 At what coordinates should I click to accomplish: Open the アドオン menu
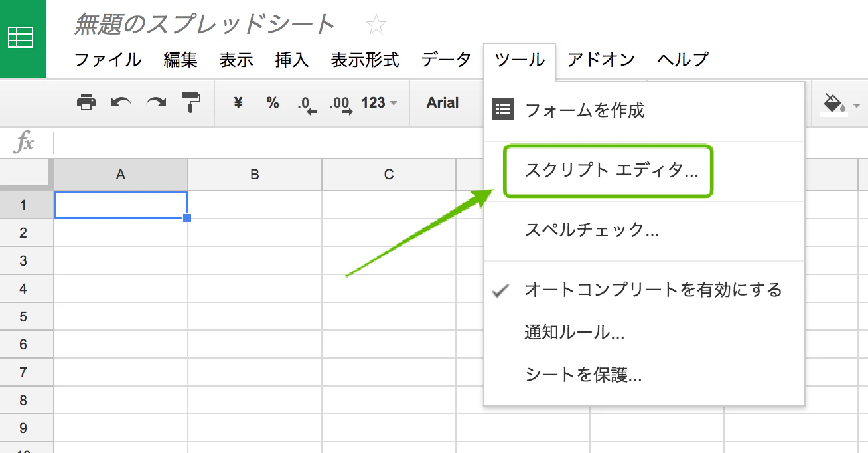601,60
